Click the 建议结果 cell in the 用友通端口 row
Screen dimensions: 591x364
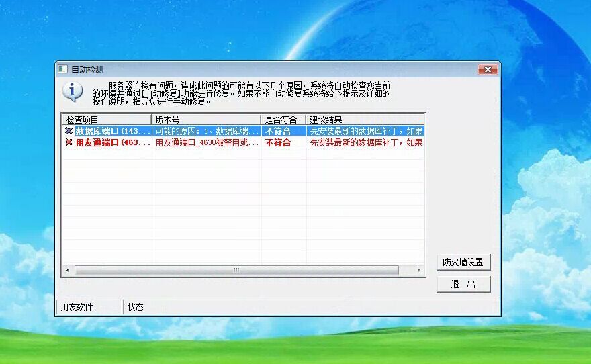365,142
